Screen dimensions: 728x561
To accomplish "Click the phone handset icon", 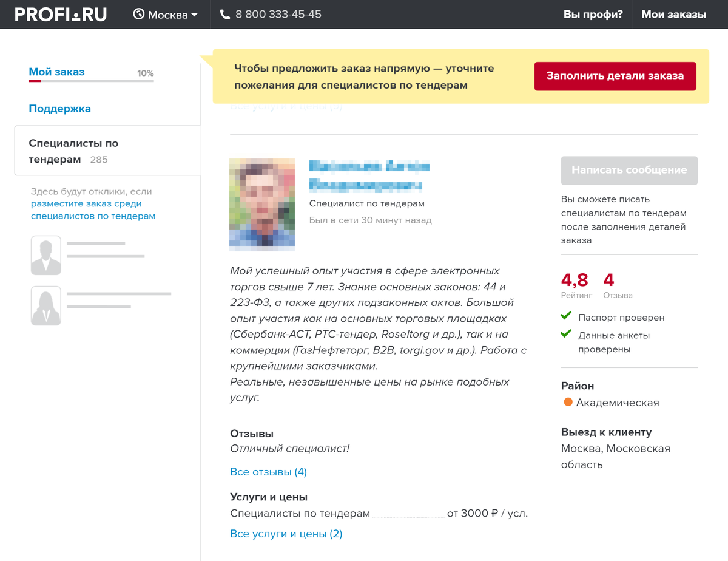I will (225, 15).
